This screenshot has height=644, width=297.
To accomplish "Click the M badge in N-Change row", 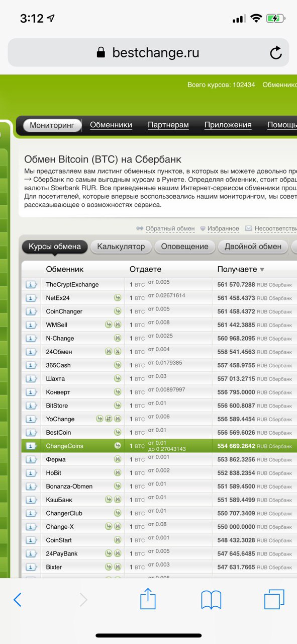I will pos(118,339).
